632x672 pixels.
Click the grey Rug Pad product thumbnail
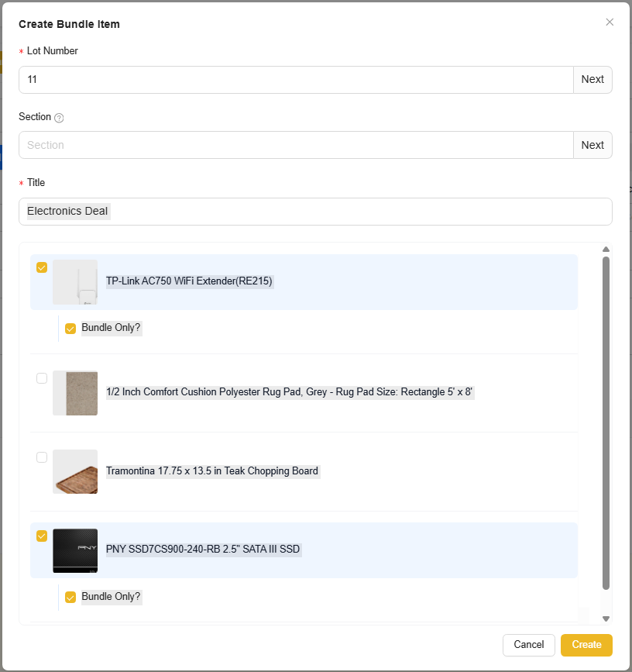pos(75,393)
